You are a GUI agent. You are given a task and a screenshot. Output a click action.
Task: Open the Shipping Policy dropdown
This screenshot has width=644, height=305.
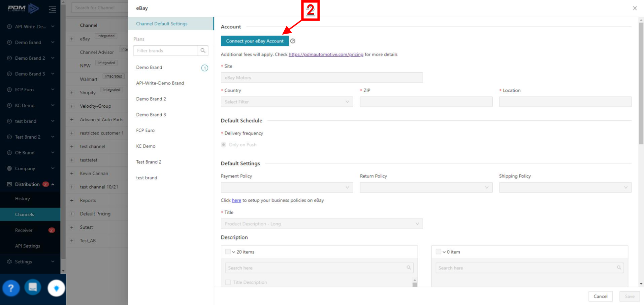pos(565,187)
